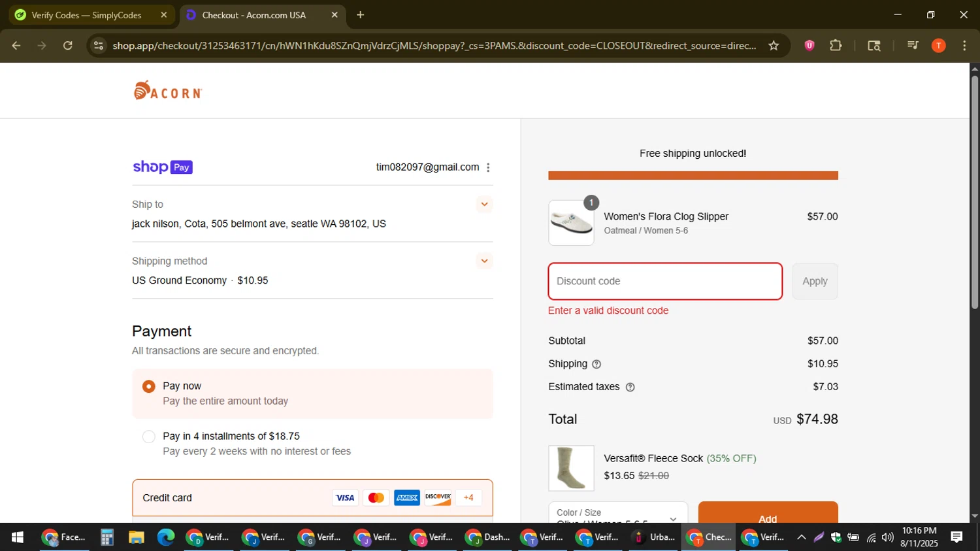Viewport: 980px width, 551px height.
Task: Open the Windows Start menu
Action: 18,537
